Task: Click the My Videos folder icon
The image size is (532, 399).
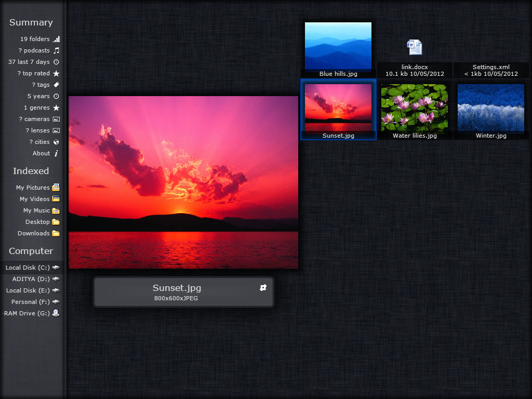Action: click(56, 199)
